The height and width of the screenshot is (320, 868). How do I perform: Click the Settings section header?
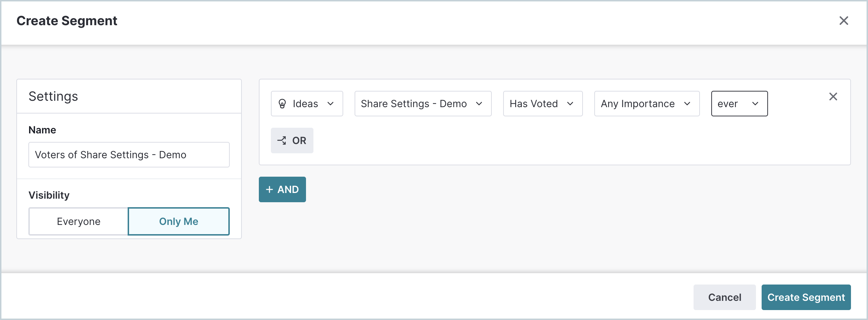coord(53,96)
